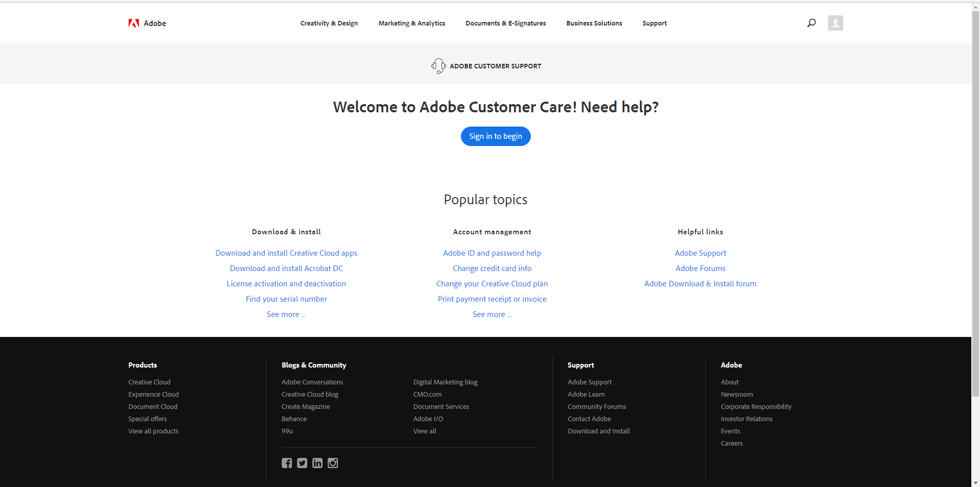Click the scrollbar up arrow
Screen dimensions: 980x487
975,7
